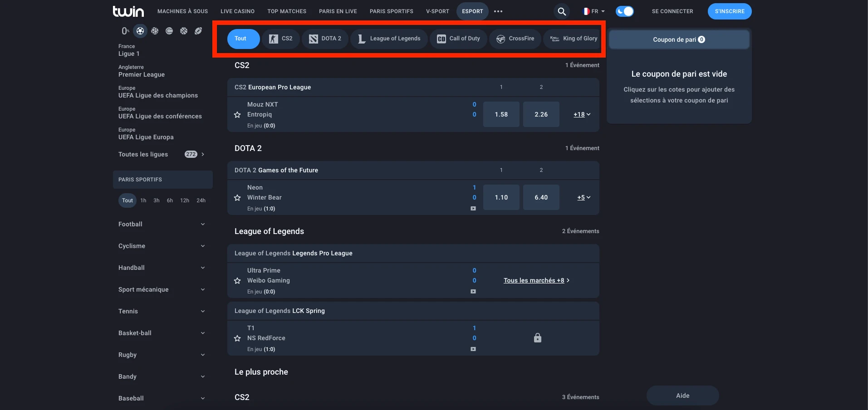
Task: Expand the Baseball category
Action: tap(162, 398)
